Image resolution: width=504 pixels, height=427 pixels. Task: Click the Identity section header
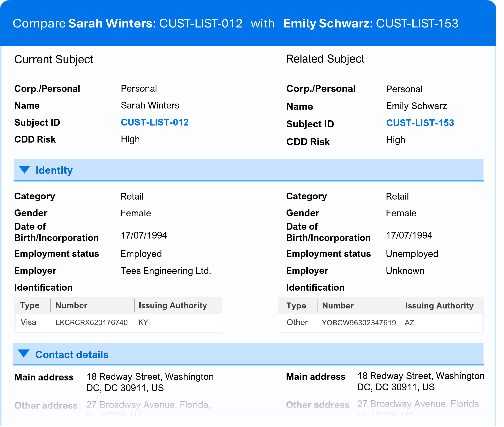point(54,170)
